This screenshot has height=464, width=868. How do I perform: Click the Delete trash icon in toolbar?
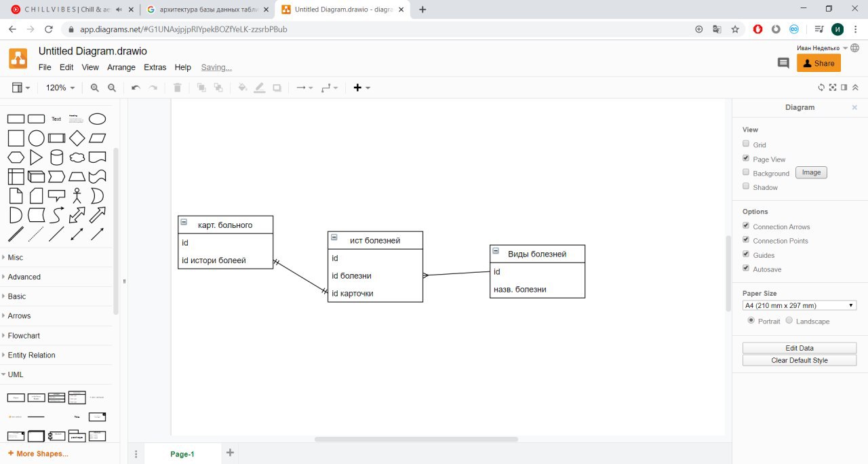coord(178,88)
